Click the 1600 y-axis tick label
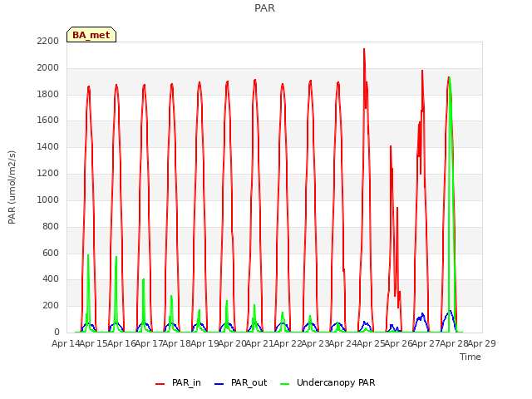This screenshot has width=532, height=399. 48,121
